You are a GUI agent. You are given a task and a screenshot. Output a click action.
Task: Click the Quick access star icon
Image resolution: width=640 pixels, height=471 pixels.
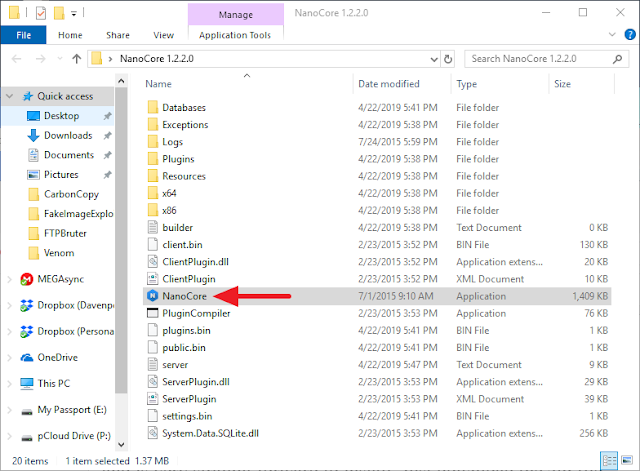tap(27, 96)
